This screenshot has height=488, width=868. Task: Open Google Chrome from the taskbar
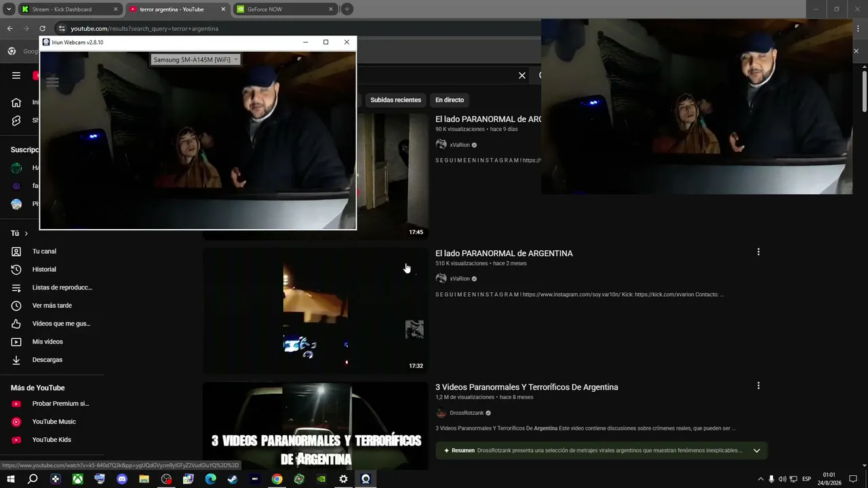pyautogui.click(x=277, y=479)
